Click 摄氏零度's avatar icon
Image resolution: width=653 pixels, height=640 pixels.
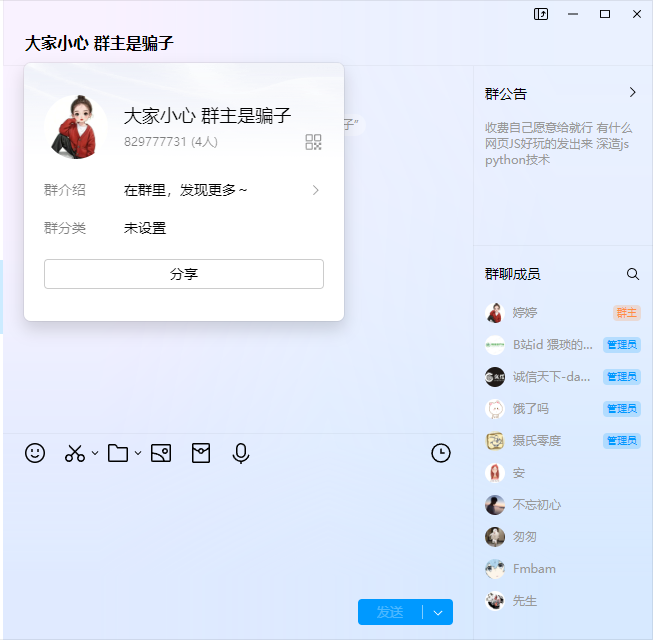click(x=495, y=441)
